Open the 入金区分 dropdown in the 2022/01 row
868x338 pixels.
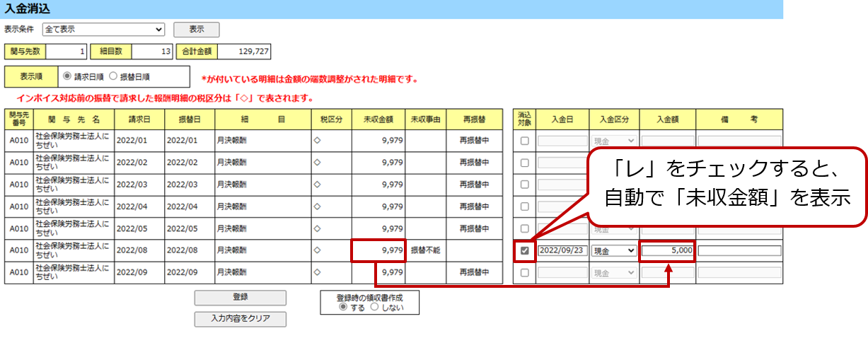[x=613, y=141]
